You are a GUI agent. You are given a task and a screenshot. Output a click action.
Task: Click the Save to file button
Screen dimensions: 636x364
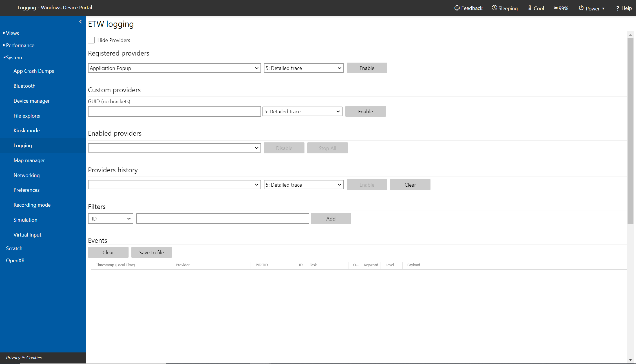click(x=152, y=252)
